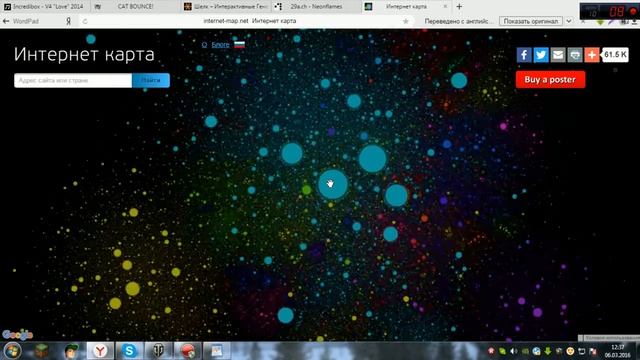Click the green download arrow tray icon
The image size is (640, 360).
pyautogui.click(x=547, y=351)
